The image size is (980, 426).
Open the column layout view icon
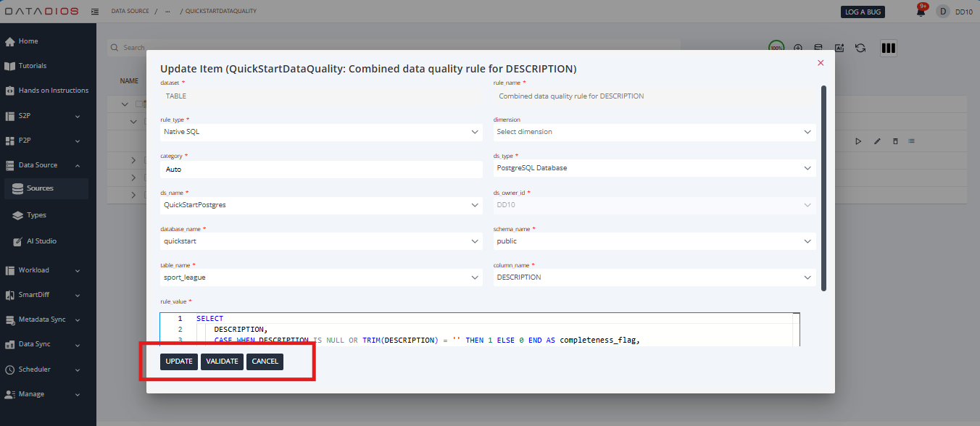click(888, 49)
